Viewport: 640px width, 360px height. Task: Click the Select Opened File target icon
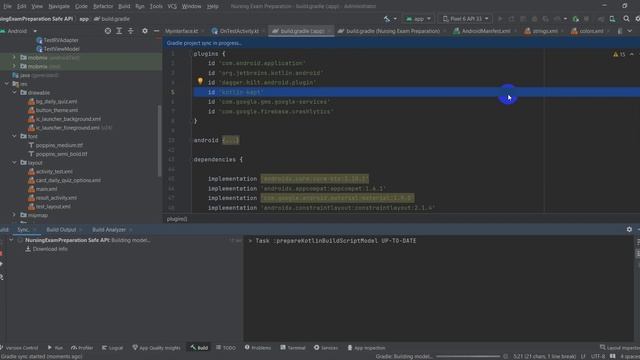[x=108, y=31]
